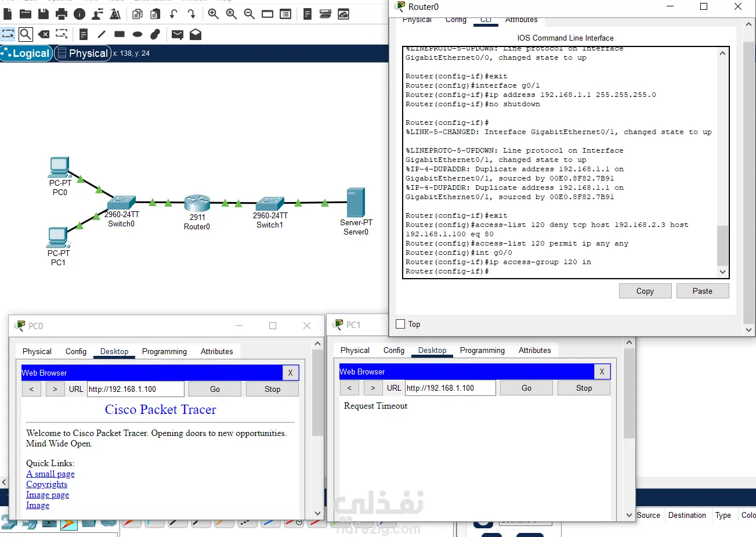Enable the Top checkbox in Router0 window
The image size is (756, 537).
coord(400,324)
